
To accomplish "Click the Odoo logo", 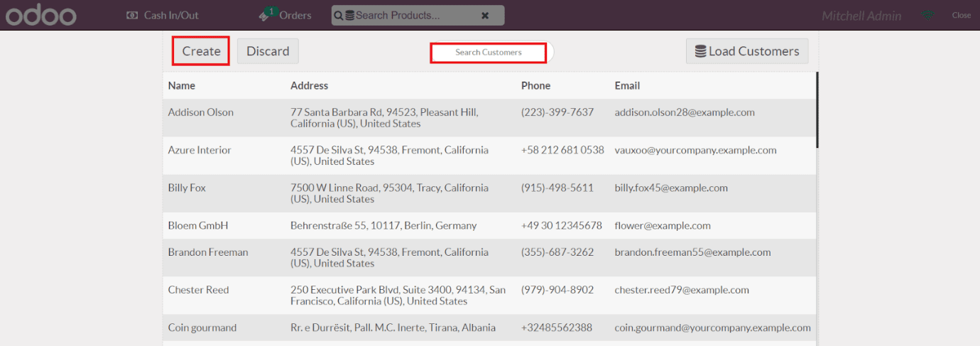I will (x=40, y=15).
